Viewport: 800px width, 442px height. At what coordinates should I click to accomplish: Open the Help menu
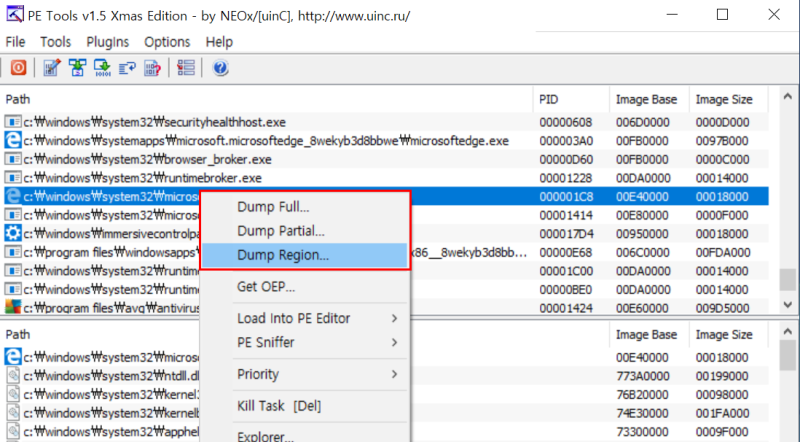tap(219, 42)
